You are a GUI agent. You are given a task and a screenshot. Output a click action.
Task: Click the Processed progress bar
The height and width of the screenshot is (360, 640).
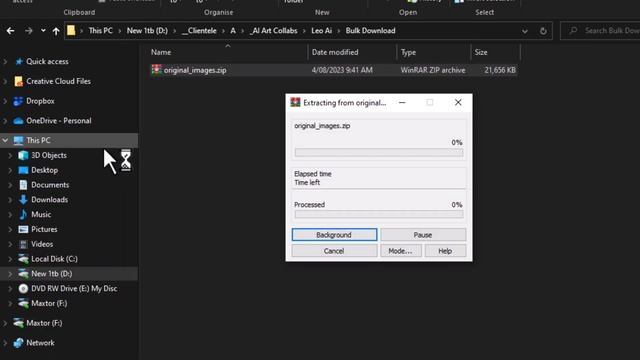pyautogui.click(x=379, y=214)
